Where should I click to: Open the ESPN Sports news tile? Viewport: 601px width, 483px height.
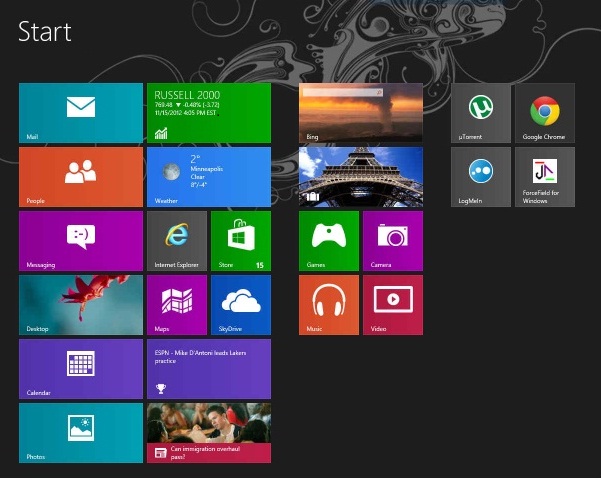point(209,369)
